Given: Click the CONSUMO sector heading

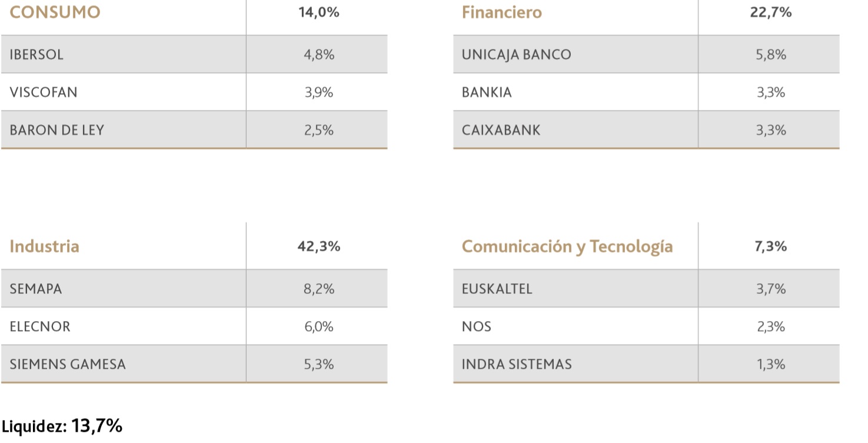Looking at the screenshot, I should (55, 12).
